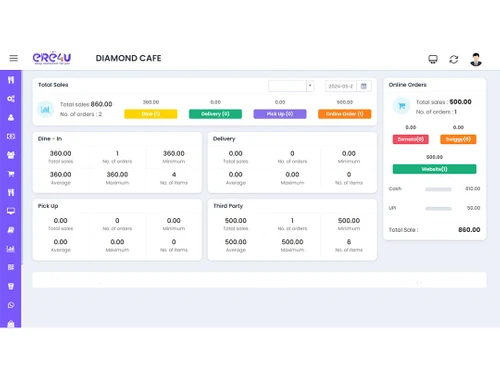The width and height of the screenshot is (500, 375).
Task: Click the Total Sales chart icon
Action: [x=45, y=109]
